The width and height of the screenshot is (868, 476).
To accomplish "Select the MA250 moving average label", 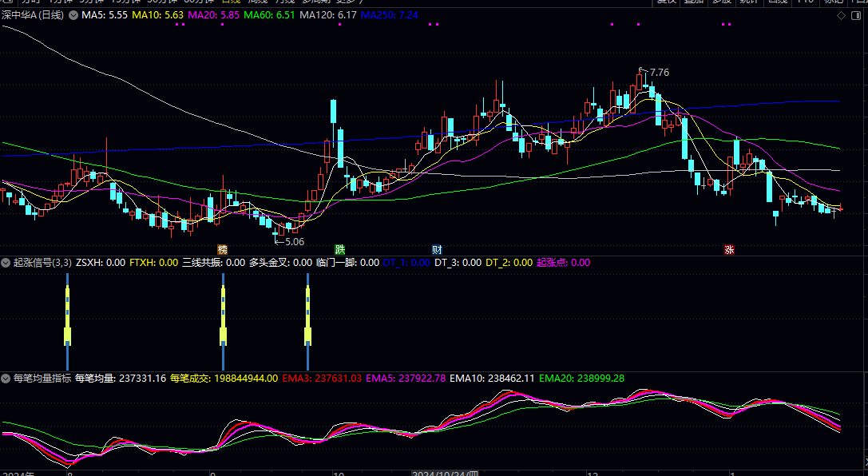I will tap(389, 15).
